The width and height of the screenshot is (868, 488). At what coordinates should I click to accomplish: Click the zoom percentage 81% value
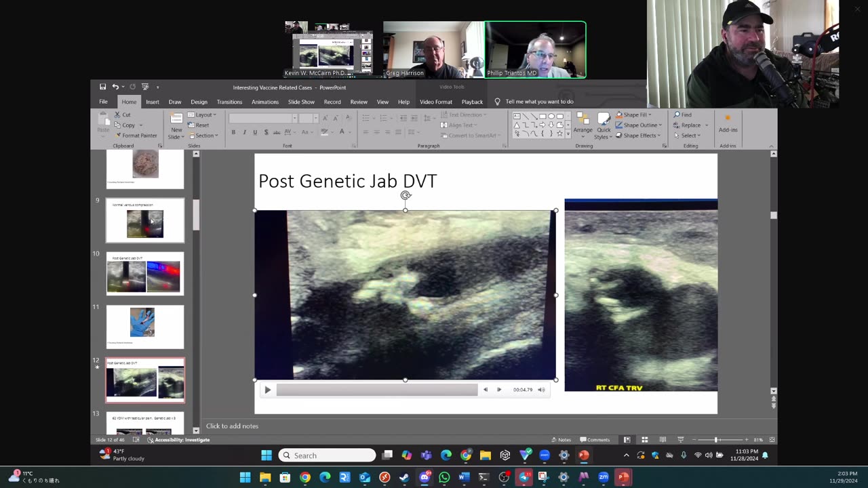click(x=757, y=440)
